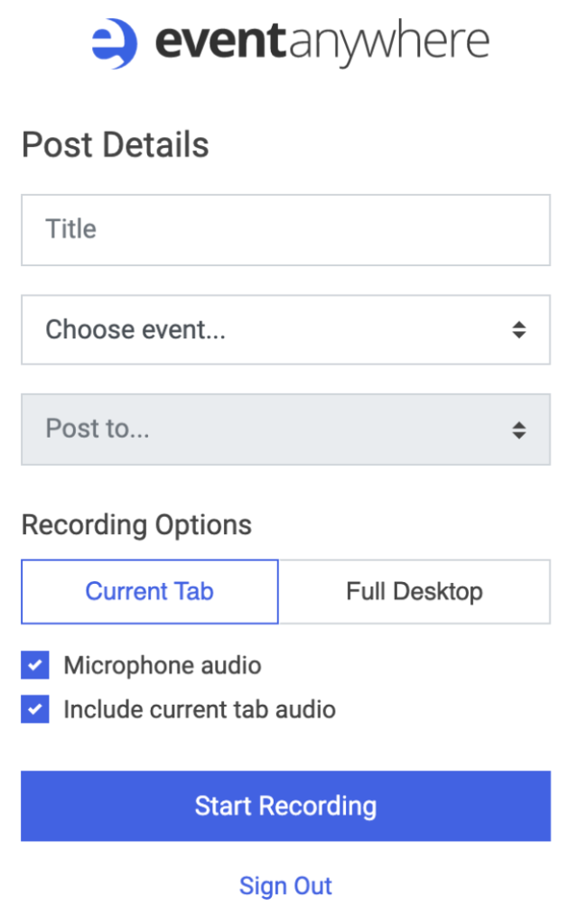The height and width of the screenshot is (924, 568).
Task: Open the Choose event dropdown
Action: click(285, 329)
